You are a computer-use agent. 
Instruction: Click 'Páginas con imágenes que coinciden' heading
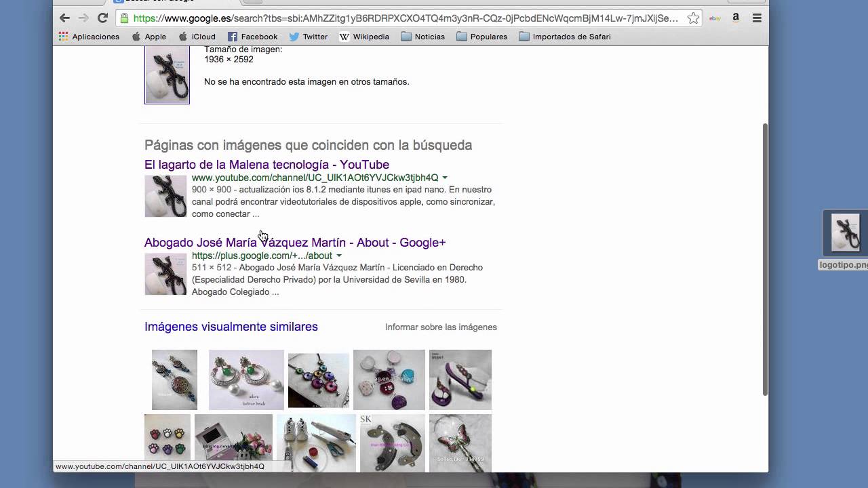tap(308, 145)
